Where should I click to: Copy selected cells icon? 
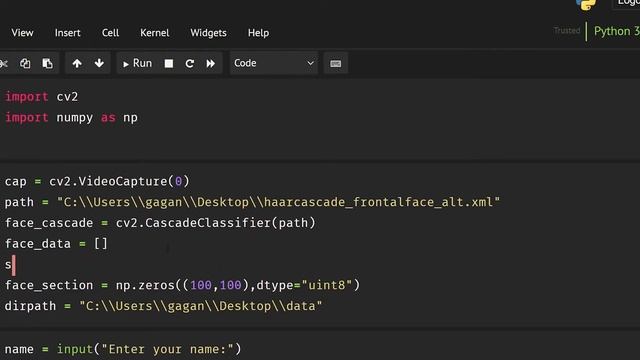[x=25, y=63]
